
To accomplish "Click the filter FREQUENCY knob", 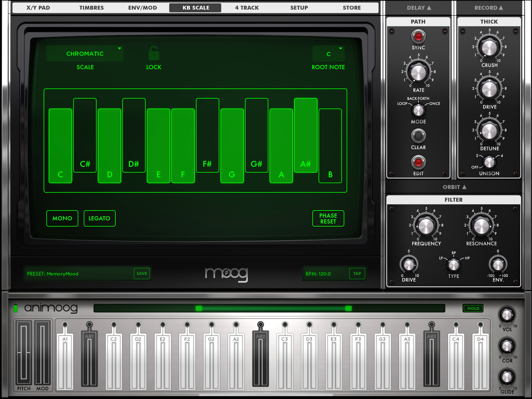I will coord(426,226).
